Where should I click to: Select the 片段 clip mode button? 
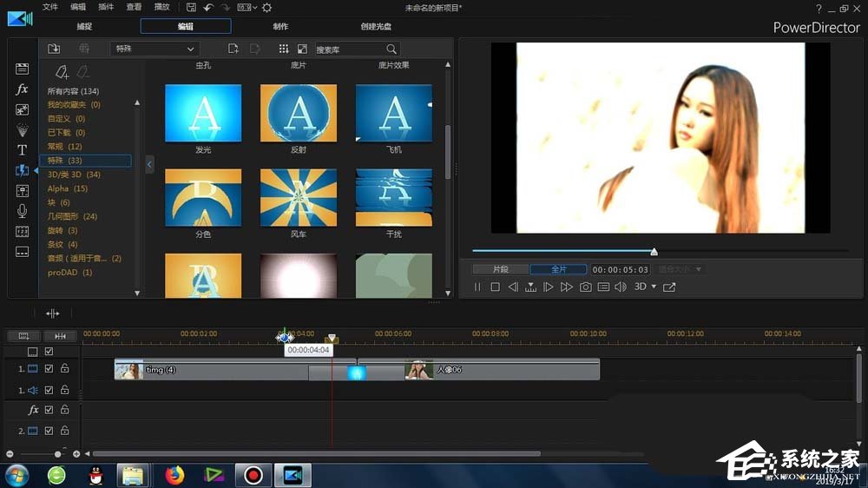click(x=500, y=269)
